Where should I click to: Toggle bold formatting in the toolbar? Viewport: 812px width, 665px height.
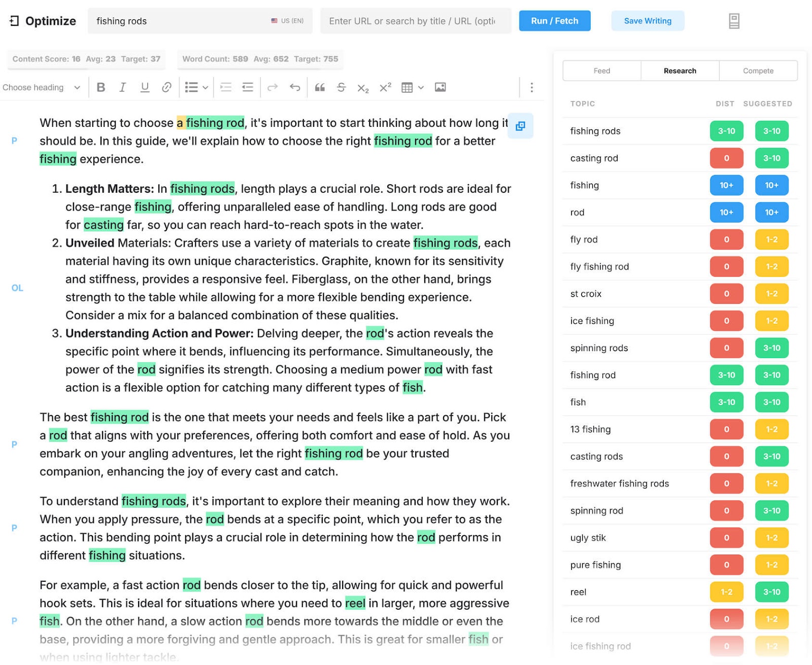pos(100,87)
